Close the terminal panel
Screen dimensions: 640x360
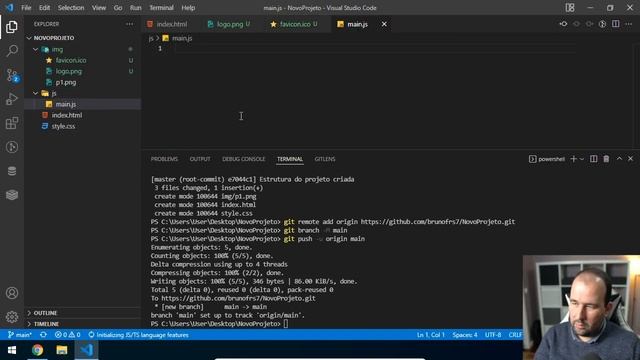pos(631,158)
